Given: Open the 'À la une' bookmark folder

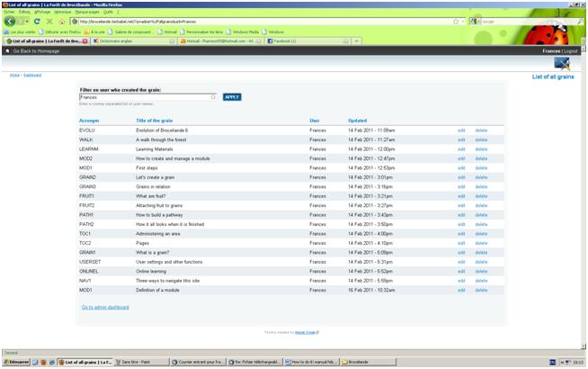Looking at the screenshot, I should pyautogui.click(x=94, y=31).
